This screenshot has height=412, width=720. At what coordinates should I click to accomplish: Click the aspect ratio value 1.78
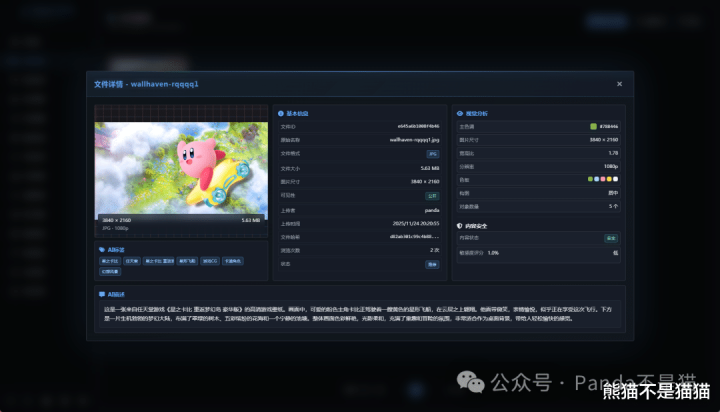[x=613, y=153]
